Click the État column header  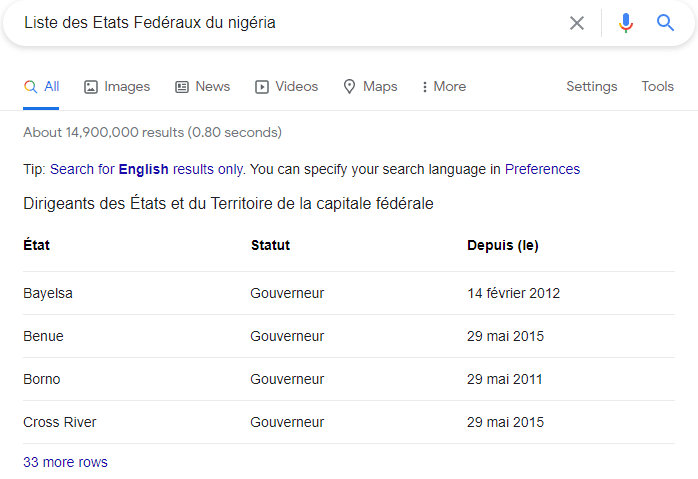click(x=37, y=245)
